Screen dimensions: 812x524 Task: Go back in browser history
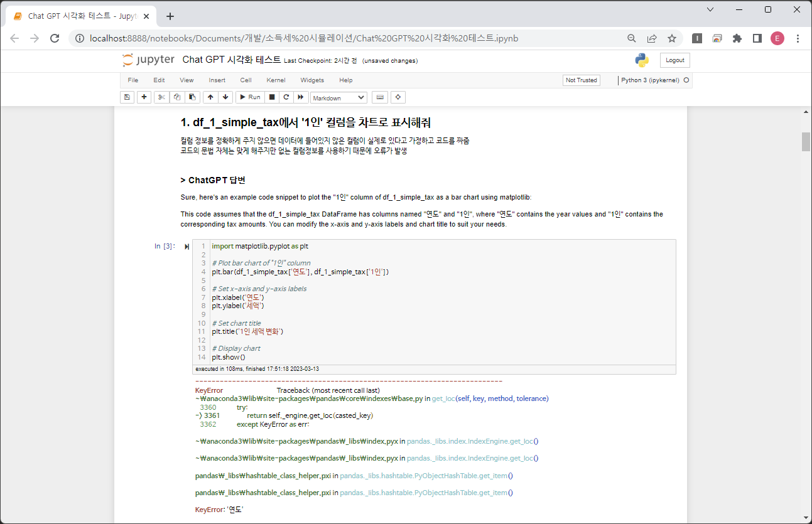pyautogui.click(x=14, y=38)
